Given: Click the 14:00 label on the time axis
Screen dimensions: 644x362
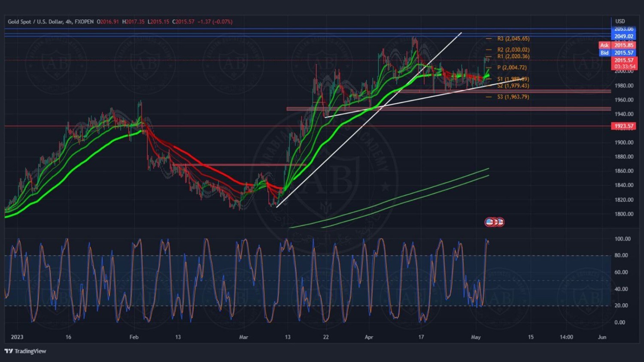Looking at the screenshot, I should [566, 337].
